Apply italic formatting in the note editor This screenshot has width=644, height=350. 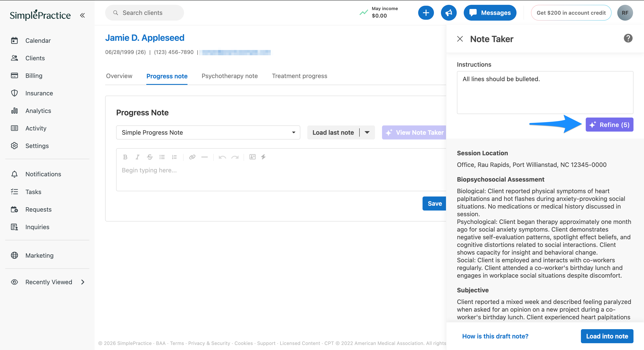137,157
